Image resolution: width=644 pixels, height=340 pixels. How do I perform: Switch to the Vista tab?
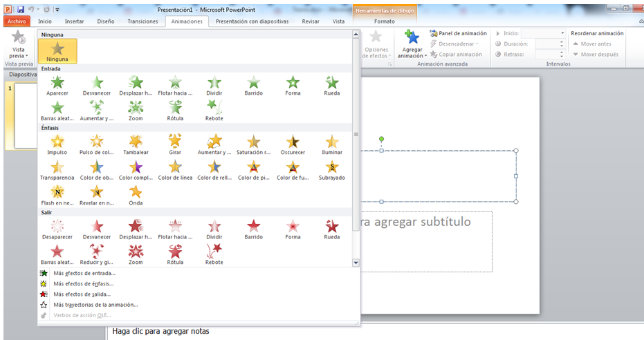[x=338, y=21]
